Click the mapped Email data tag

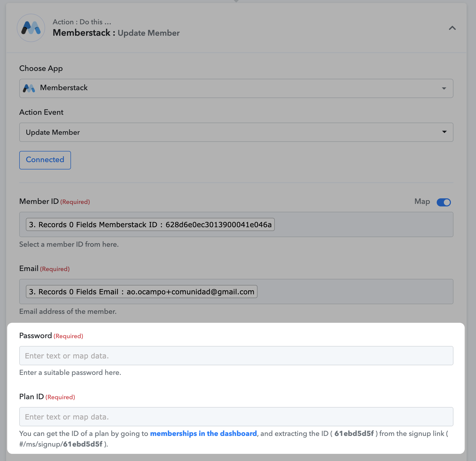click(x=142, y=292)
